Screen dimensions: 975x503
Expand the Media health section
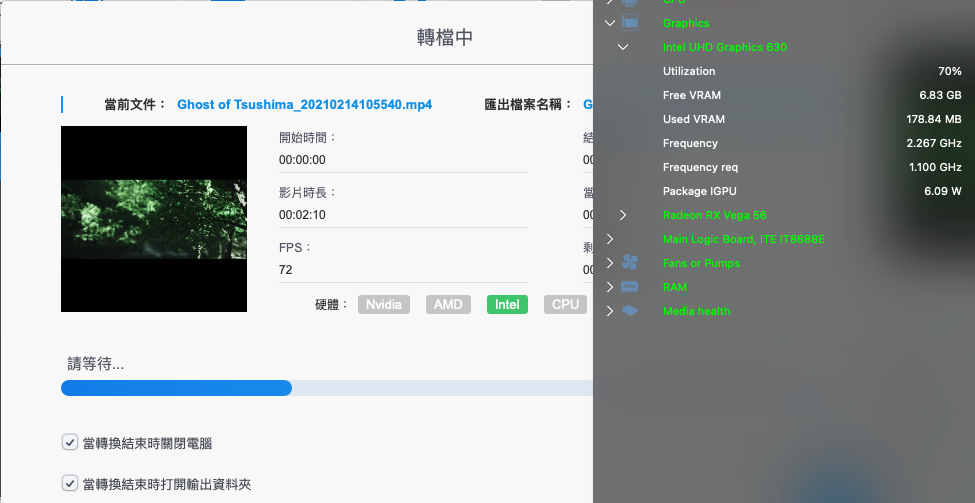[610, 311]
